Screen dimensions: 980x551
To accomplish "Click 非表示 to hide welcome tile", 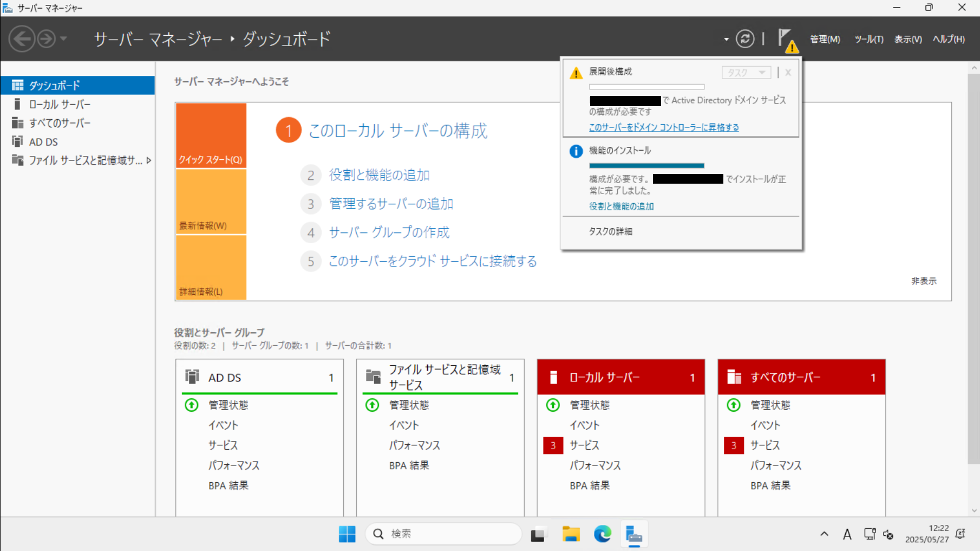I will point(924,281).
